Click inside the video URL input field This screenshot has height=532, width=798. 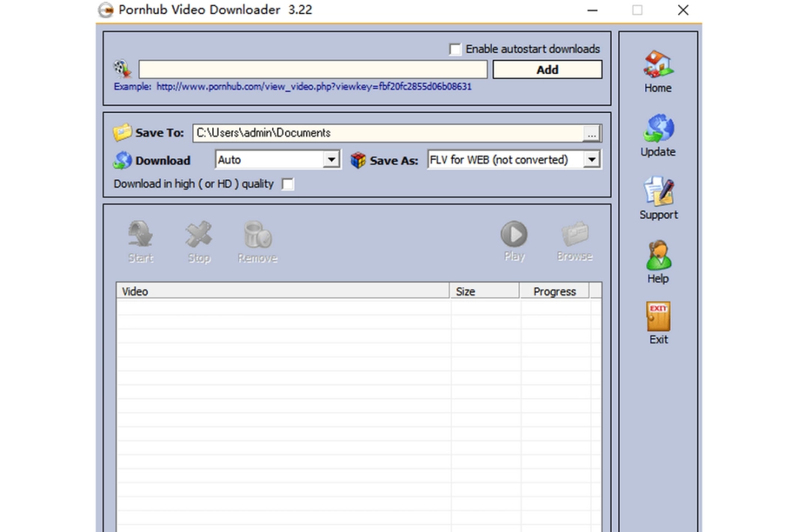coord(310,69)
